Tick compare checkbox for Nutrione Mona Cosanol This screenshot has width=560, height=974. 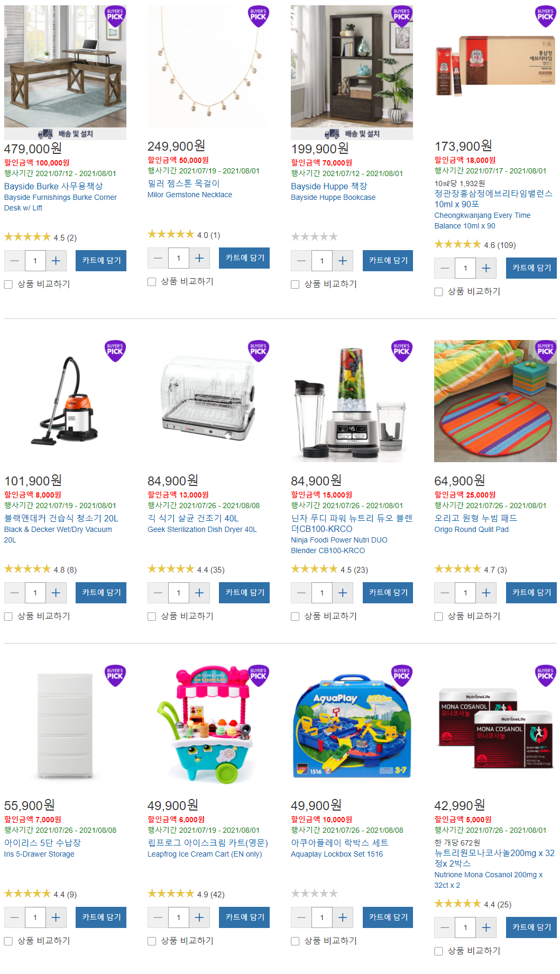(x=438, y=951)
